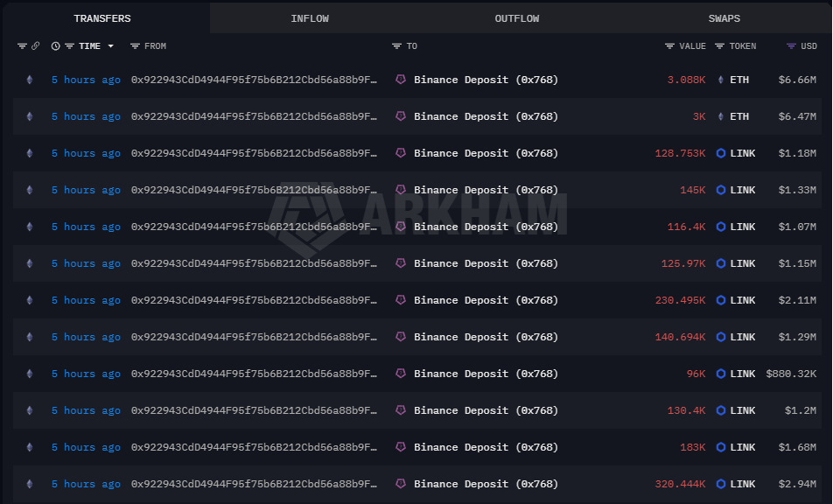
Task: Click Ethereum chain icon in 145K LINK row
Action: [30, 190]
